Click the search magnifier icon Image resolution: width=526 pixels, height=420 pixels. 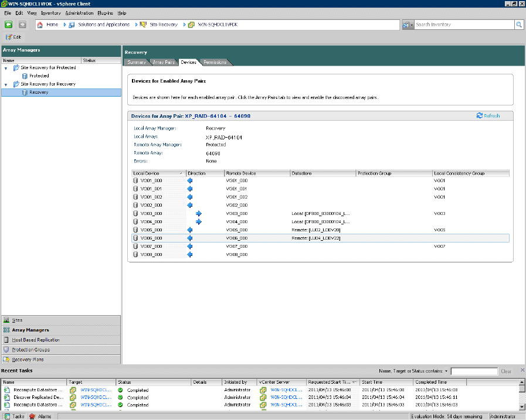518,25
